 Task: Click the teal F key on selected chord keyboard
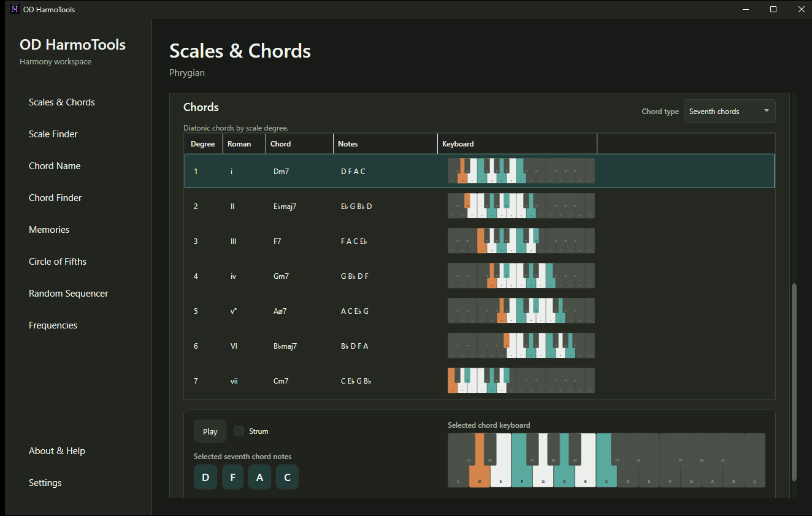pyautogui.click(x=522, y=475)
